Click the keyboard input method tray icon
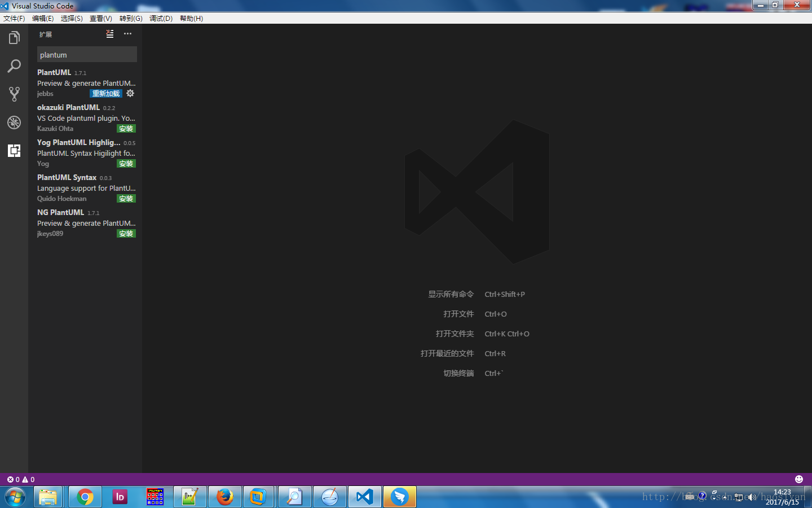The height and width of the screenshot is (508, 812). click(x=689, y=497)
